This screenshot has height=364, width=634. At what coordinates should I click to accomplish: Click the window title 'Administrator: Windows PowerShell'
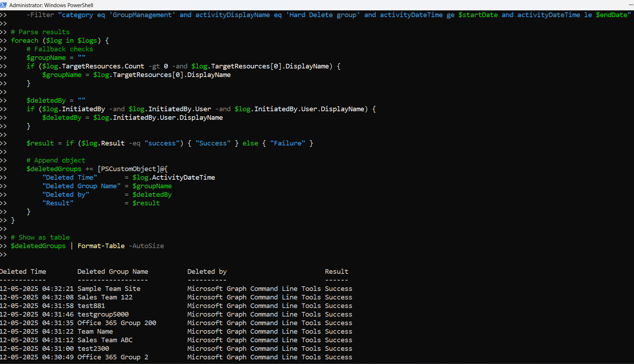click(x=51, y=5)
